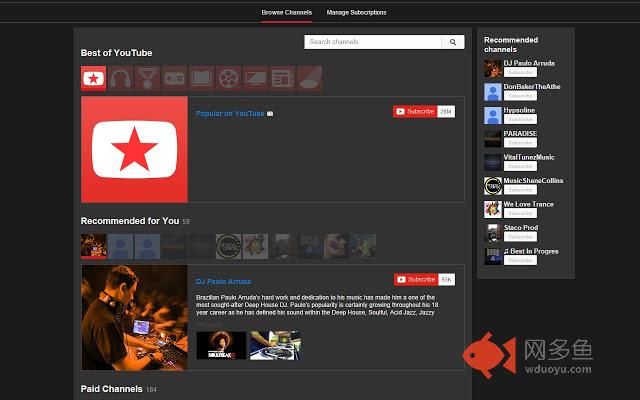Subscribe to Staco Prod in sidebar

point(520,237)
